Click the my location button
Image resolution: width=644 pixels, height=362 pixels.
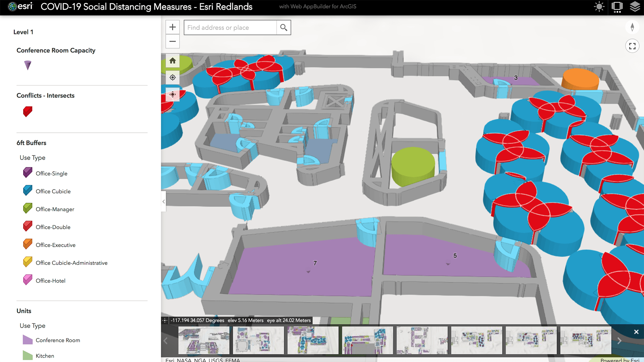coord(172,77)
